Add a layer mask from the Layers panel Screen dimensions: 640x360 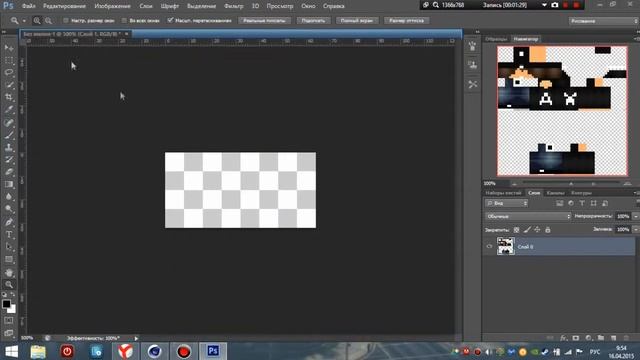[x=576, y=338]
